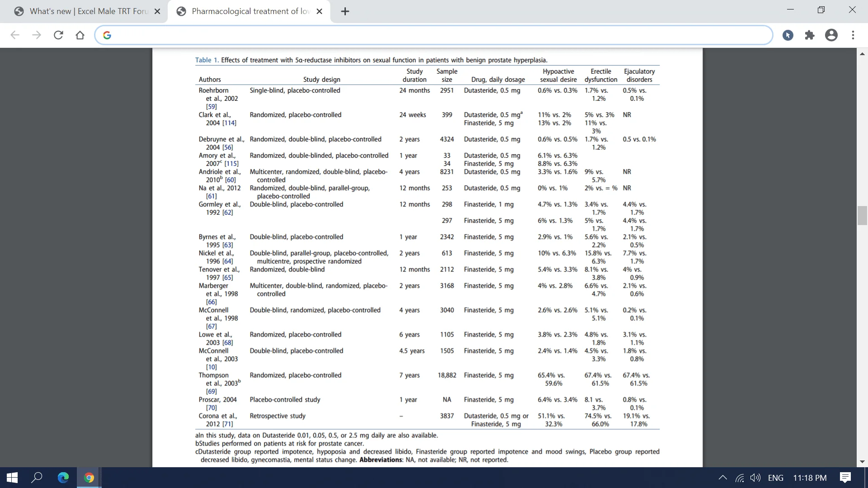868x488 pixels.
Task: Click the scrollbar down arrow
Action: (862, 461)
